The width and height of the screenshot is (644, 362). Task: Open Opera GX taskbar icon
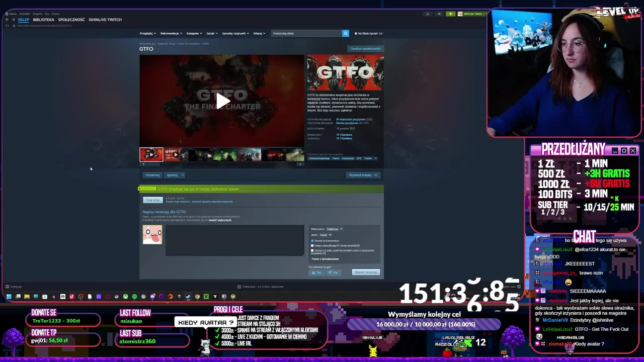pyautogui.click(x=108, y=297)
